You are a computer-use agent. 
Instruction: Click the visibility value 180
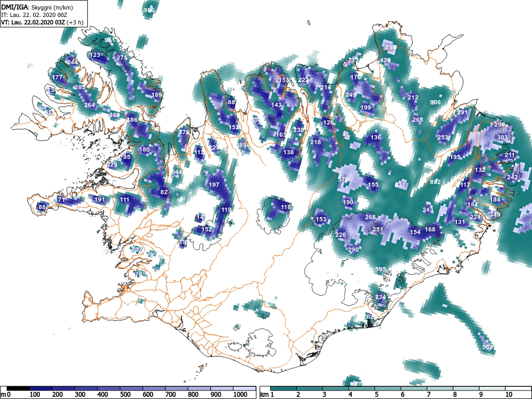coord(144,149)
